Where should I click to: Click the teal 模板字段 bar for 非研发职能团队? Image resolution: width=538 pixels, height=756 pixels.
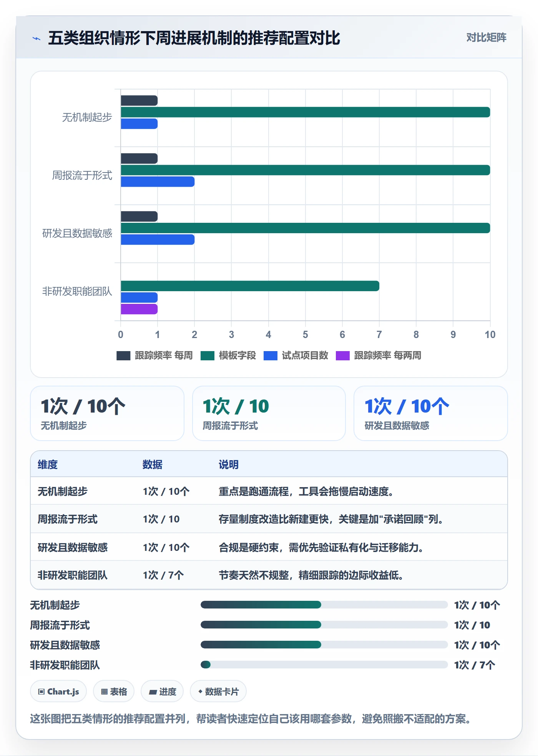[250, 286]
